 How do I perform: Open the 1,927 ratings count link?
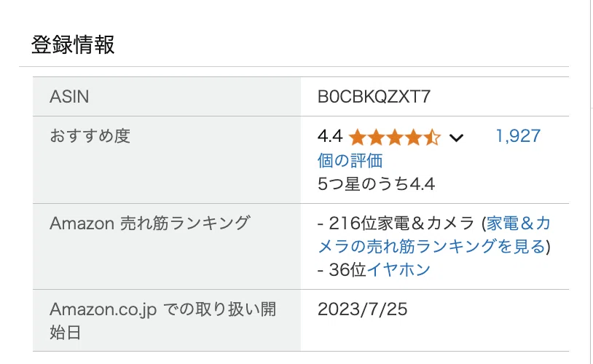518,136
